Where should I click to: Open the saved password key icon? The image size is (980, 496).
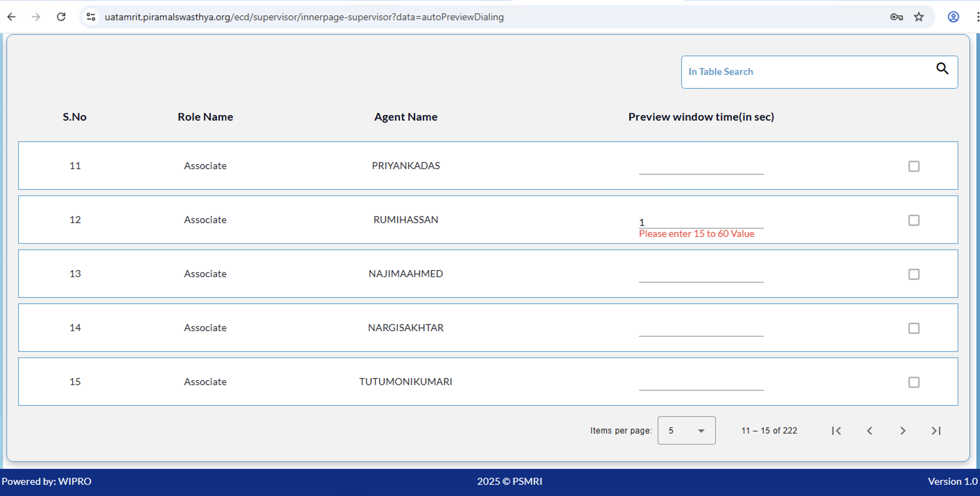click(897, 17)
